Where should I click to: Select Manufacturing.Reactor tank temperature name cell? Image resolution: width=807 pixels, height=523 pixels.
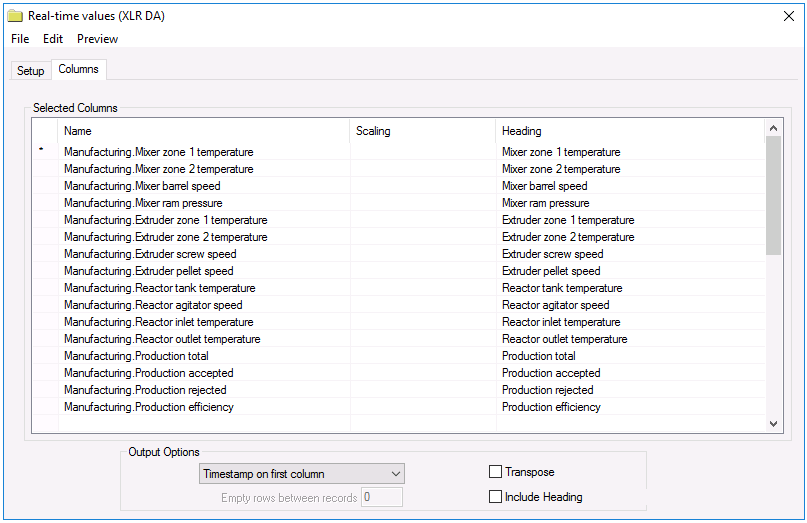204,288
